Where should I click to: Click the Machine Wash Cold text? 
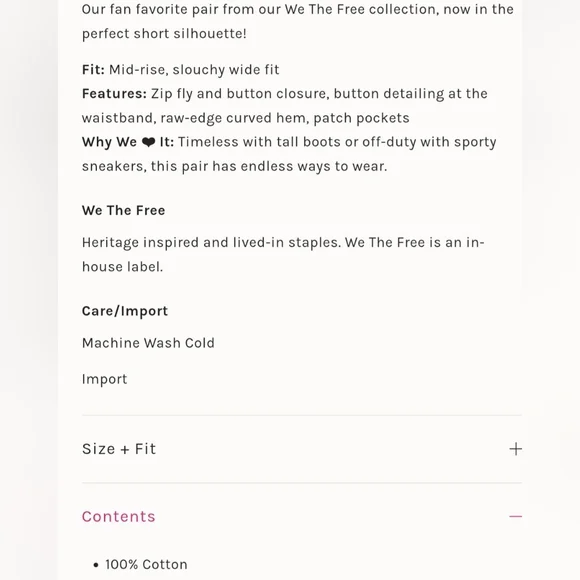(148, 343)
